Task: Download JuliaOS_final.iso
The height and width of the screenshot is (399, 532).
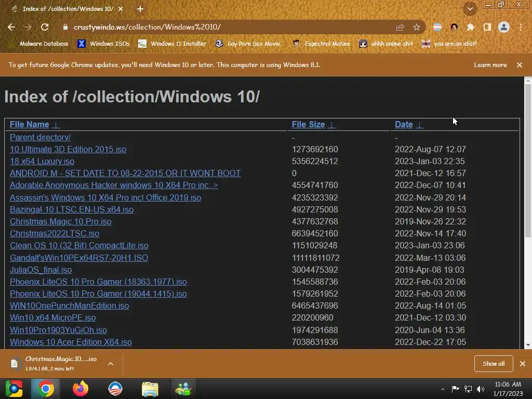Action: point(41,270)
